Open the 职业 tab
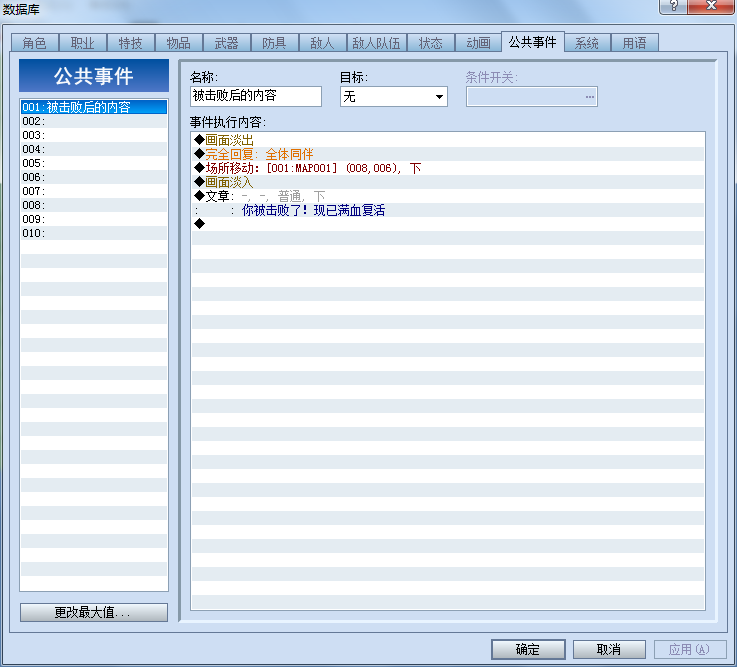This screenshot has height=667, width=737. (x=83, y=43)
